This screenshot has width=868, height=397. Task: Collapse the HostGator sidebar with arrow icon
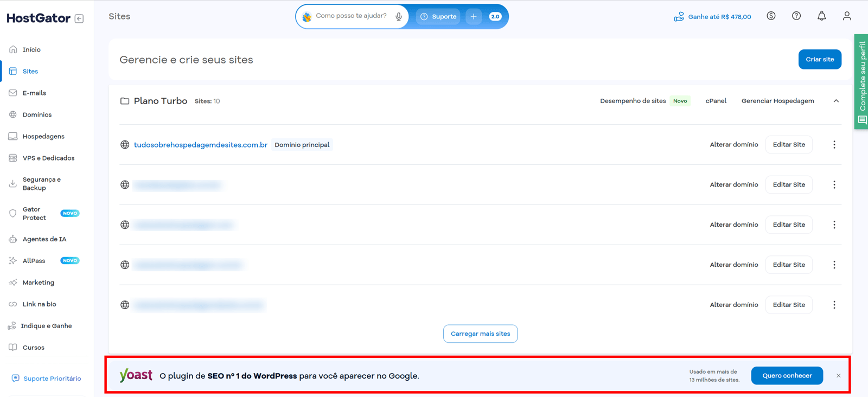point(79,18)
